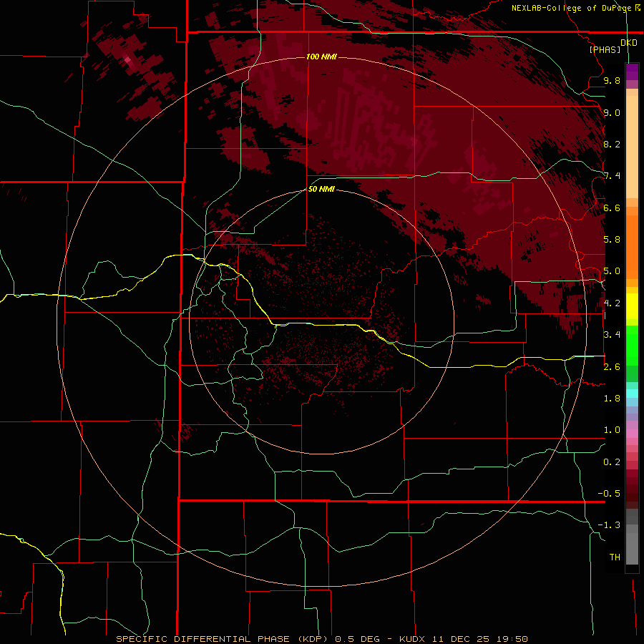Click the yellow segment of the color bar

point(632,306)
